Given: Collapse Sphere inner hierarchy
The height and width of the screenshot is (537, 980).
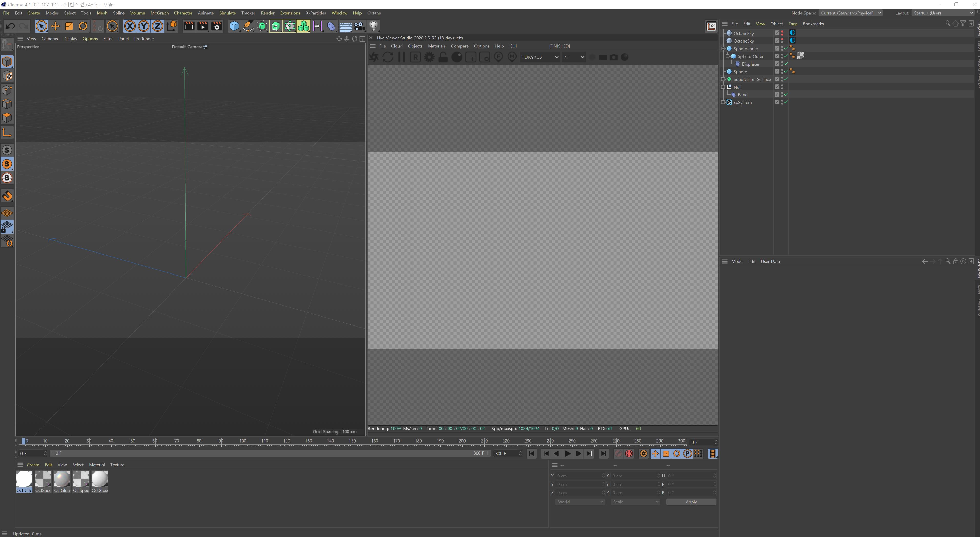Looking at the screenshot, I should pos(723,49).
